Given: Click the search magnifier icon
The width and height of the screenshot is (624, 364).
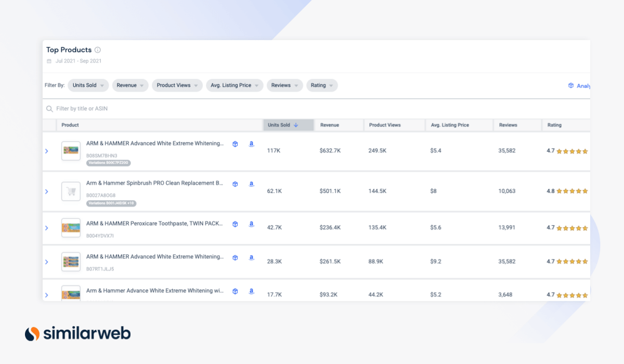Looking at the screenshot, I should coord(50,109).
